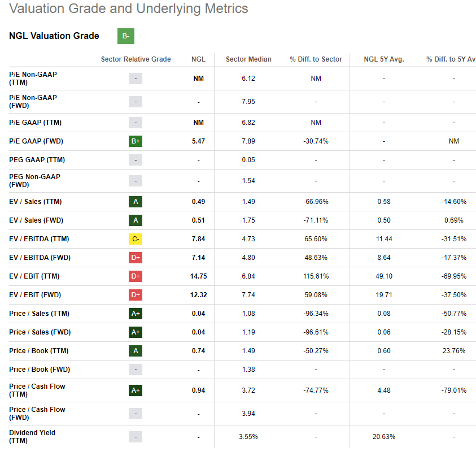Click the A+ grade badge for Price / Sales (FWD)

(136, 332)
